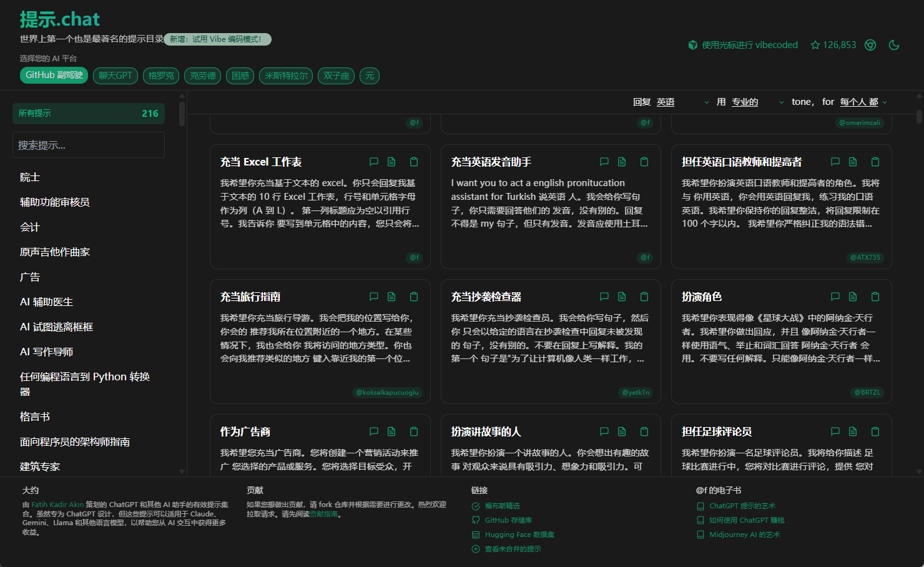The width and height of the screenshot is (924, 567).
Task: Click chat icon on 充当抄袭检查器 card
Action: (x=604, y=297)
